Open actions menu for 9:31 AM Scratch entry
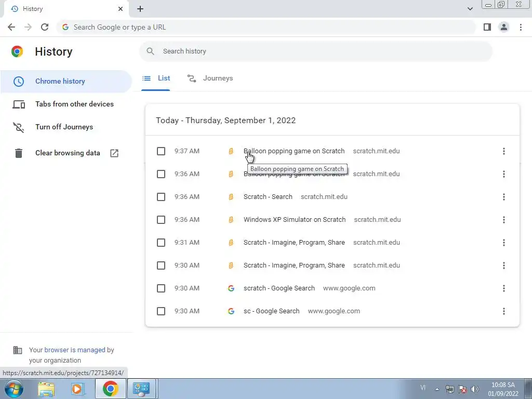 coord(504,243)
